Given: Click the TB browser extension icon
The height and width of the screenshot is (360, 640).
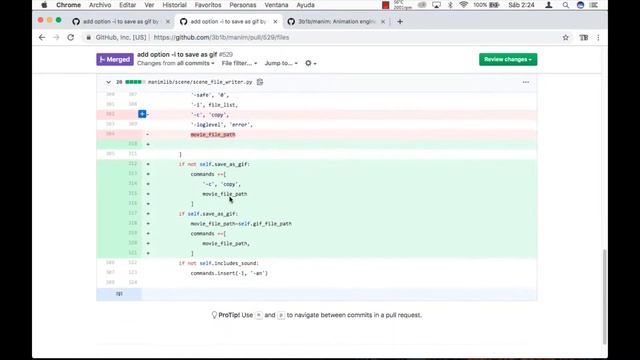Looking at the screenshot, I should [584, 37].
